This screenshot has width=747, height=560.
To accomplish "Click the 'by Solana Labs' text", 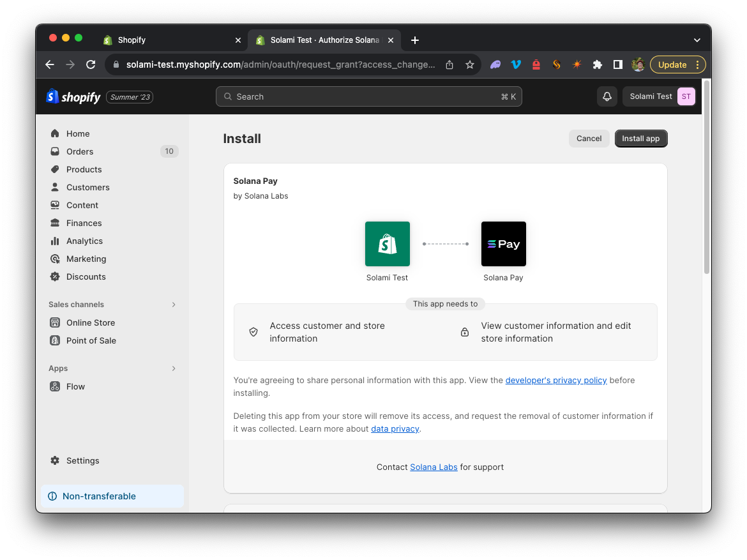I will (260, 196).
